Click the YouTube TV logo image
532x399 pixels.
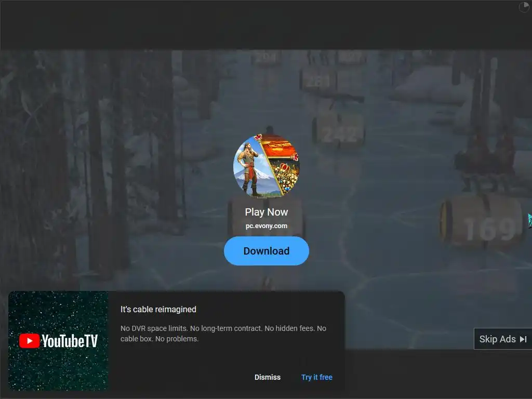[x=58, y=341]
